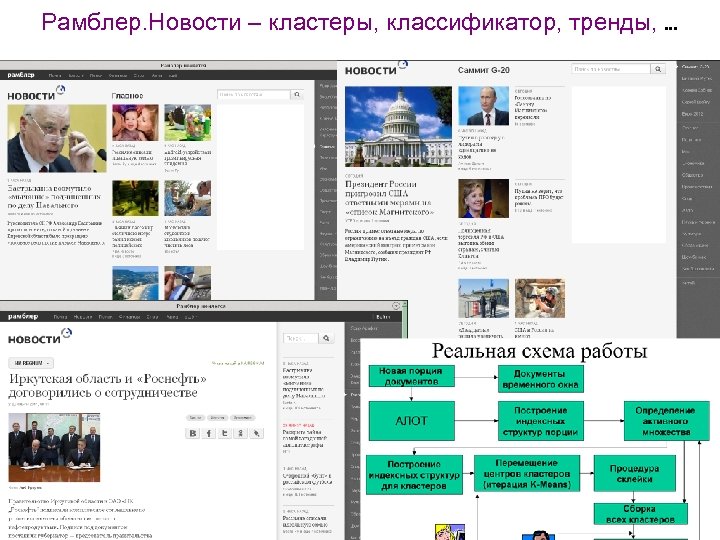720x540 pixels.
Task: Share the Irkutsk article via the LiveJournal pencil icon
Action: [257, 433]
